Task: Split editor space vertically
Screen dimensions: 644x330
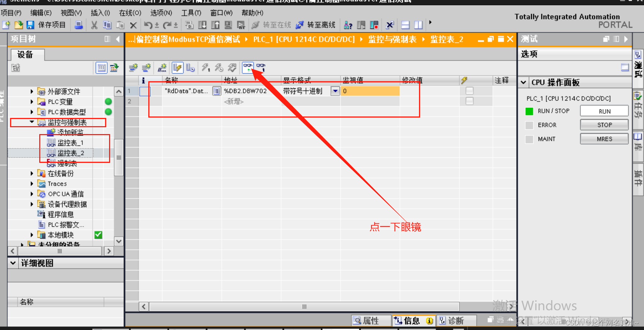Action: tap(418, 25)
